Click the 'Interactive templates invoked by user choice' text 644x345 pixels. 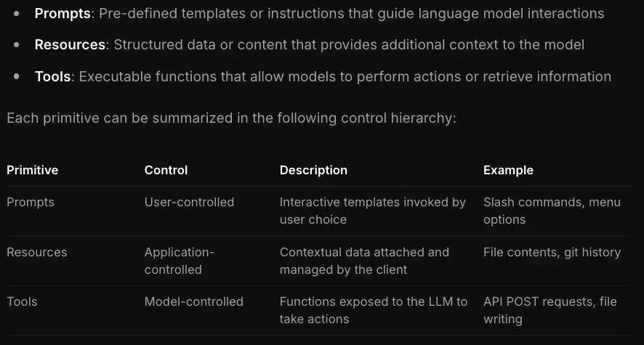click(x=372, y=211)
